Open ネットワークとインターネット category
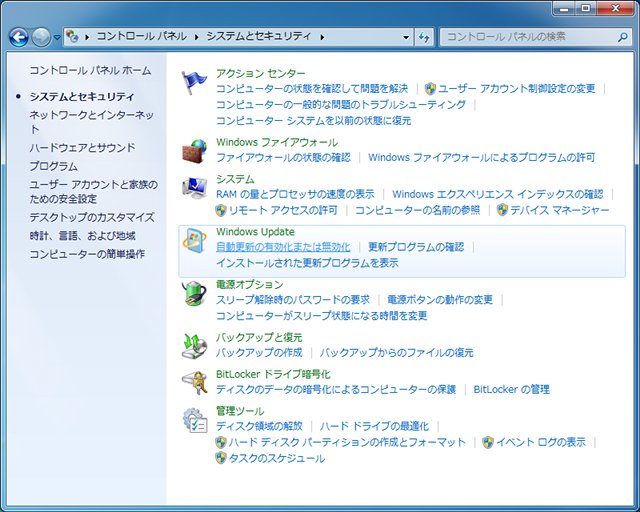This screenshot has width=640, height=512. pos(91,122)
